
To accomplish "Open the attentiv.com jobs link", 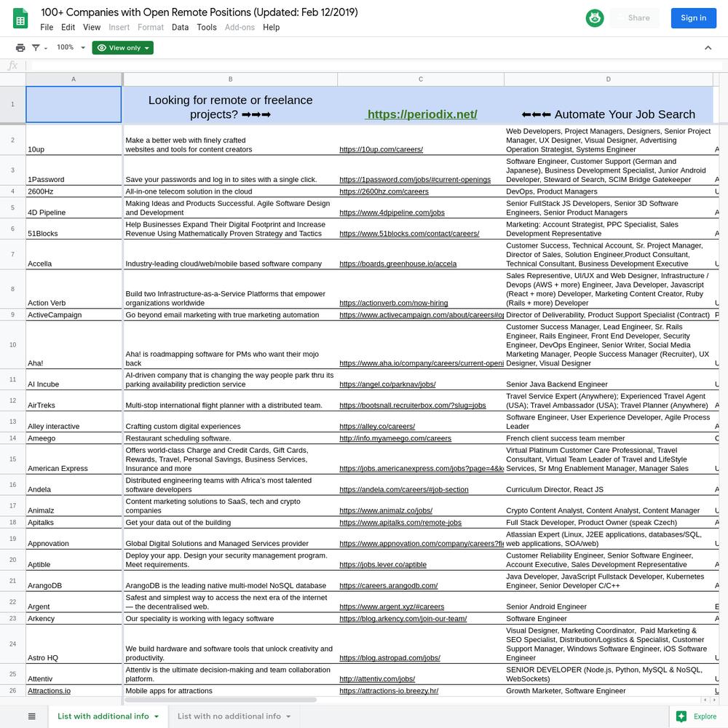I will pos(377,678).
